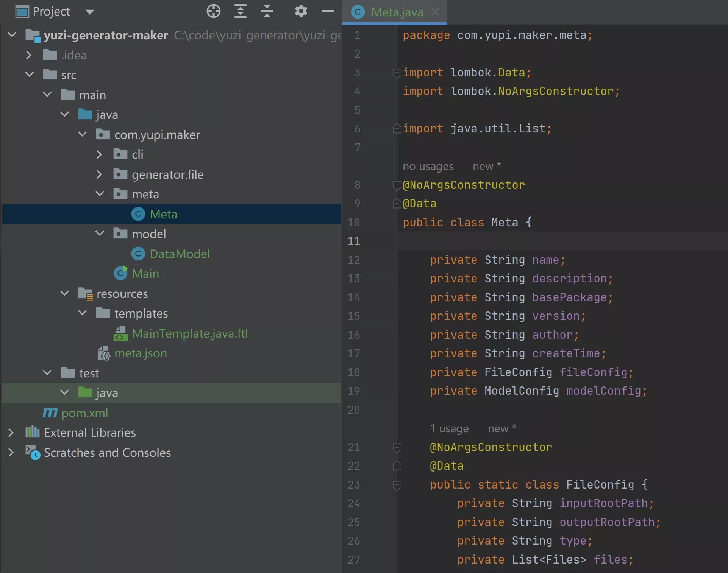Image resolution: width=728 pixels, height=573 pixels.
Task: Click the Project panel title icon
Action: click(x=22, y=12)
